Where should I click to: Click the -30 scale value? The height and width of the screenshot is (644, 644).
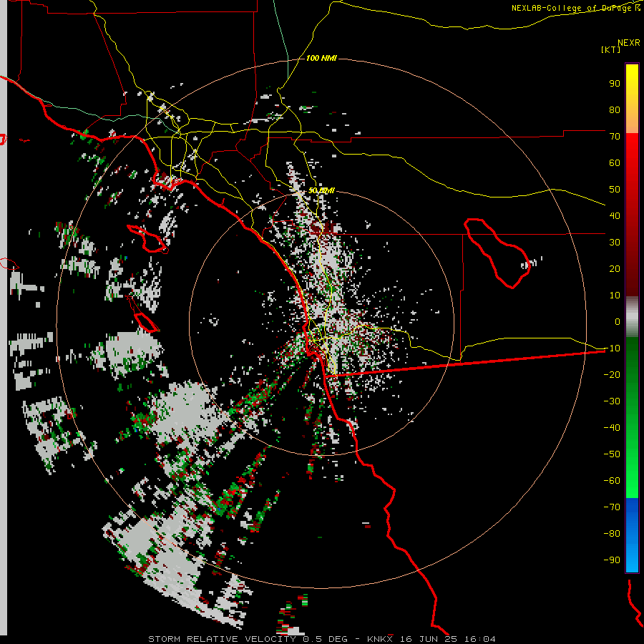[612, 401]
